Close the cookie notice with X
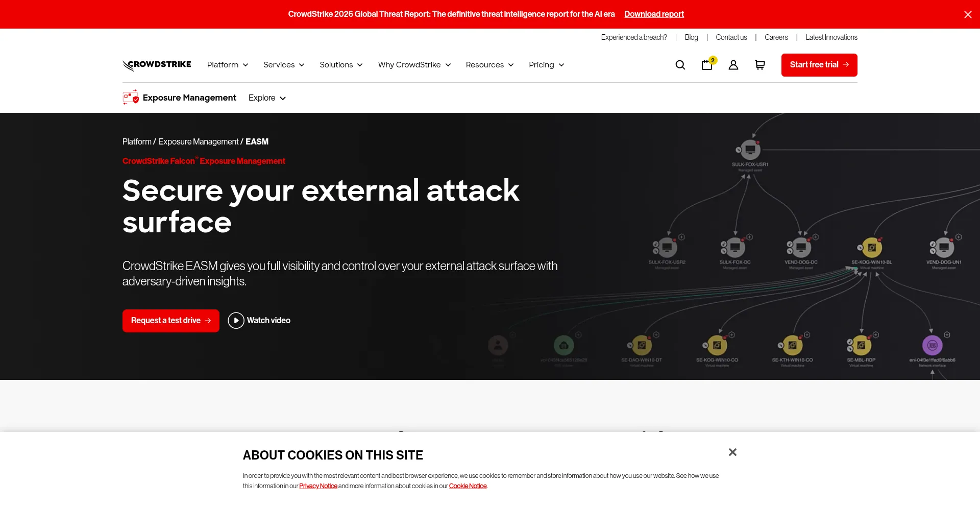Screen dimensions: 980x507 732,452
